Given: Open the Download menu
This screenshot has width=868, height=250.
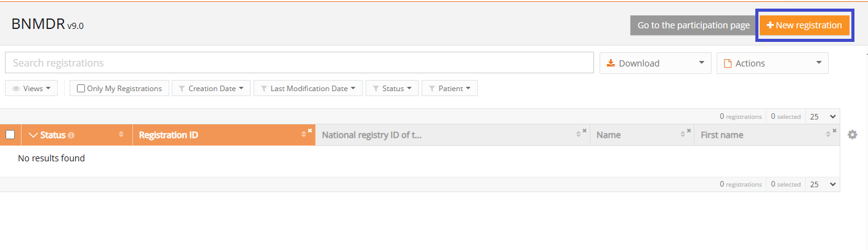Looking at the screenshot, I should [655, 63].
